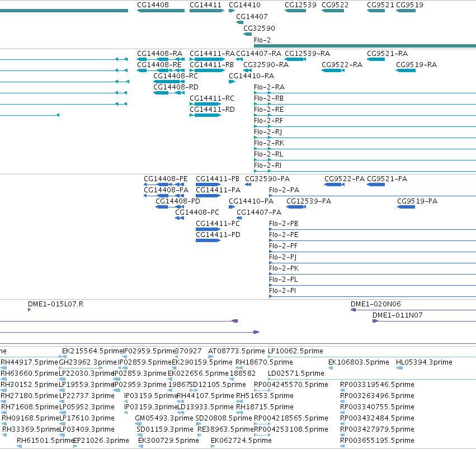Viewport: 476px width, 449px height.
Task: Click transcript CG9522-RA label
Action: (342, 65)
